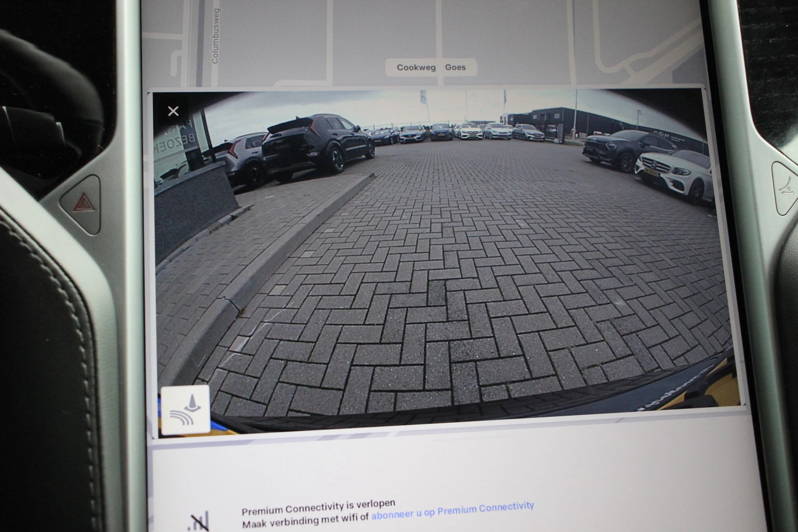Tap the 'Maak verbinding met wifi of' text
This screenshot has height=532, width=798.
point(305,521)
